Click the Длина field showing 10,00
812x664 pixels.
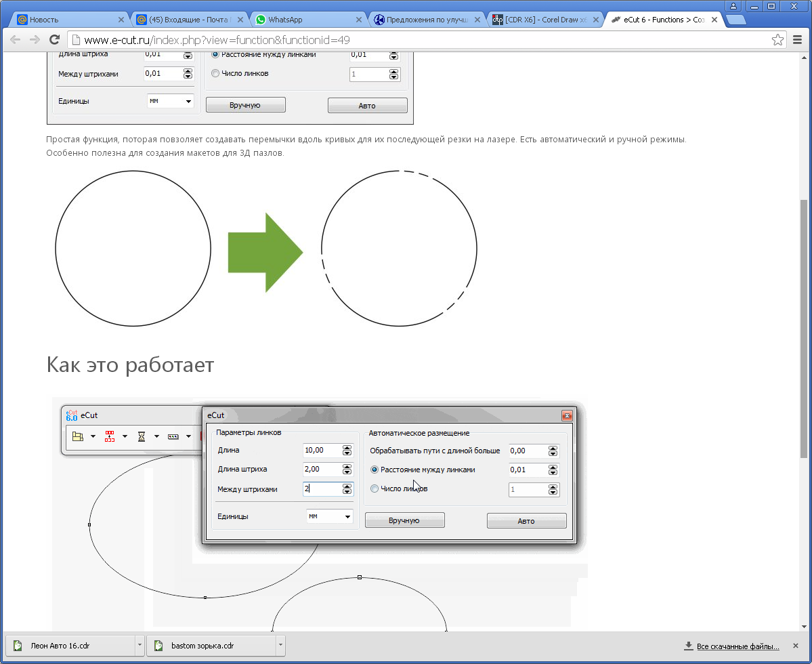pos(322,450)
